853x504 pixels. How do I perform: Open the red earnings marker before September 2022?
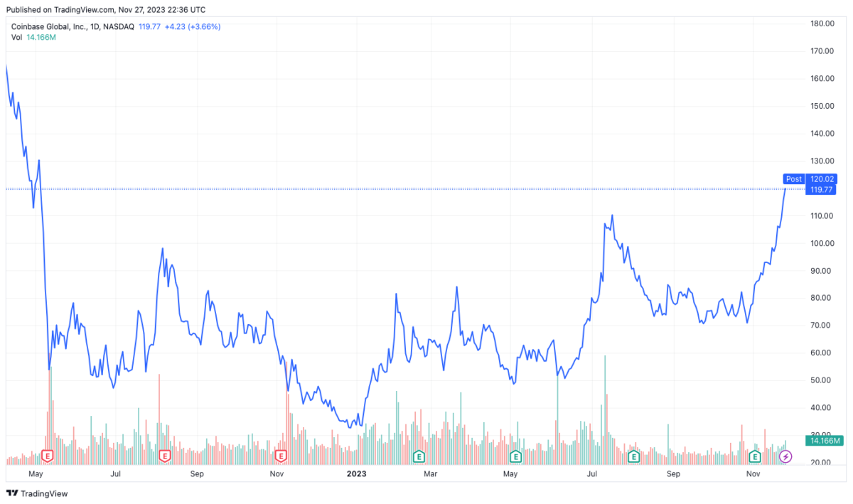click(165, 455)
